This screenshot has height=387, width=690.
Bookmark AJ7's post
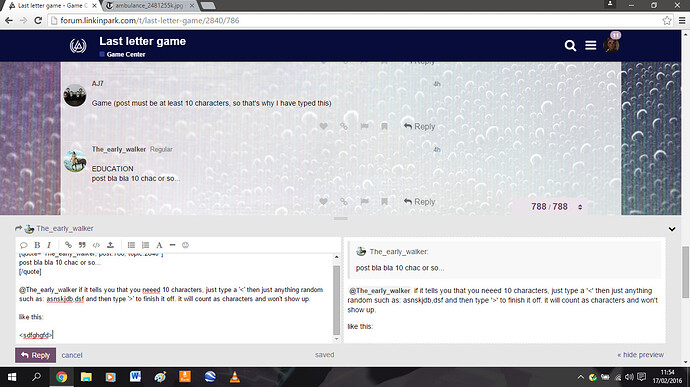384,126
